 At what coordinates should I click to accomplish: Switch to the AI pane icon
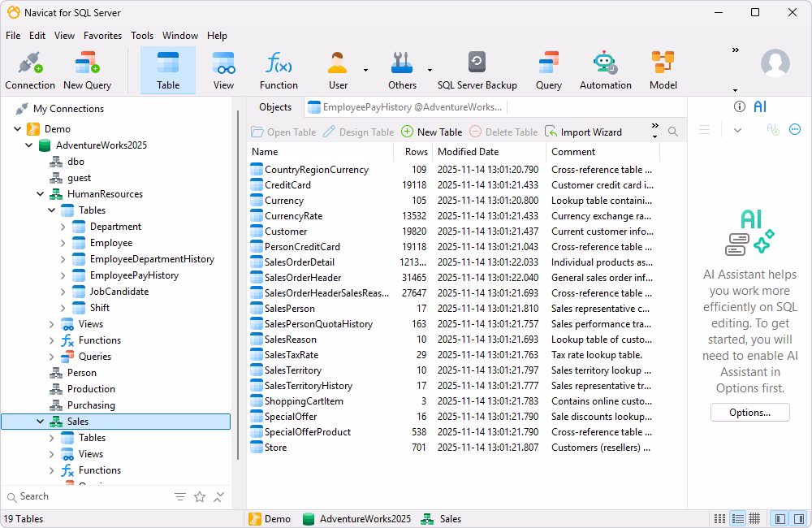click(x=760, y=106)
